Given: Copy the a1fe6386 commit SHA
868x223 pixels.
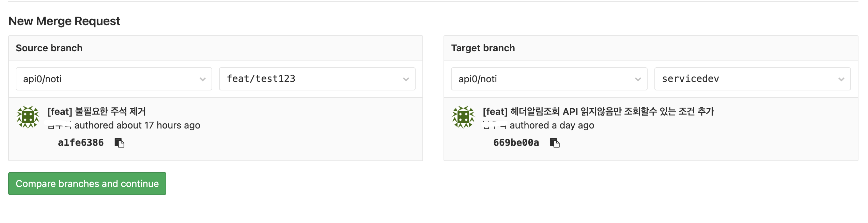Looking at the screenshot, I should click(119, 143).
